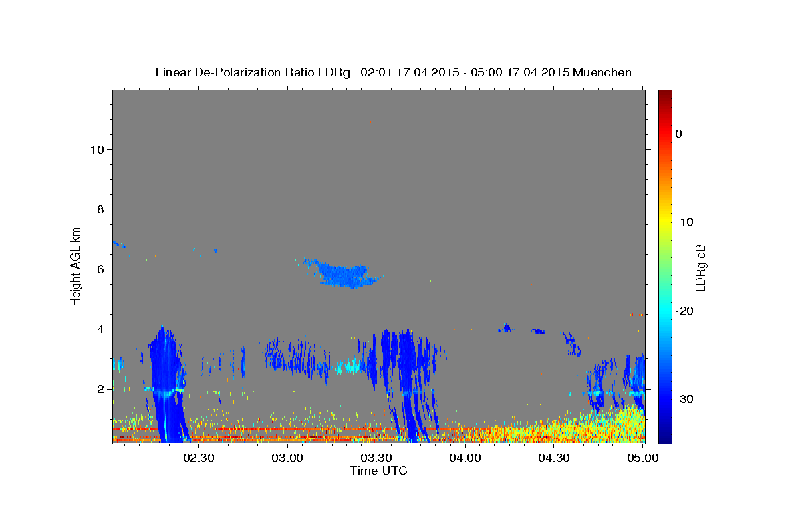The image size is (798, 532).
Task: Click the plot title 'Linear De-Polarization Ratio LDRg'
Action: (x=252, y=72)
